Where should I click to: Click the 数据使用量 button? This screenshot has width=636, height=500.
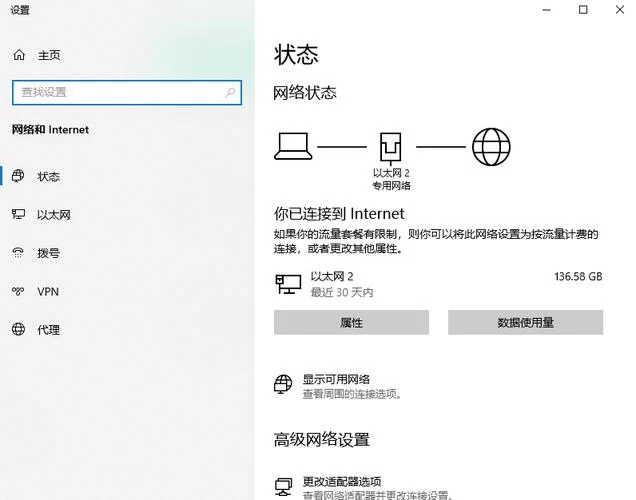click(525, 322)
